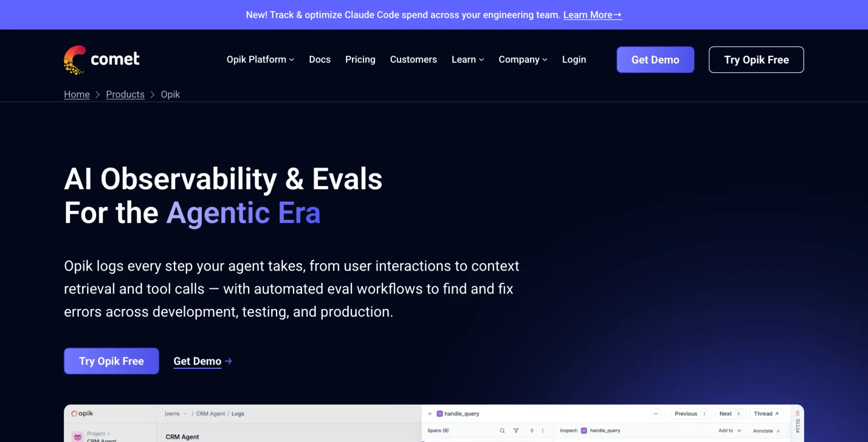Open the Login page
868x442 pixels.
[x=574, y=60]
